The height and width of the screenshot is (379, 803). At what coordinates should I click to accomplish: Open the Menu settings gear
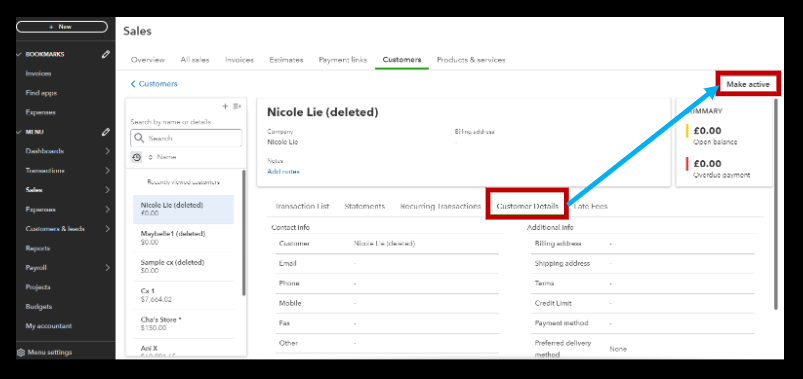[21, 352]
